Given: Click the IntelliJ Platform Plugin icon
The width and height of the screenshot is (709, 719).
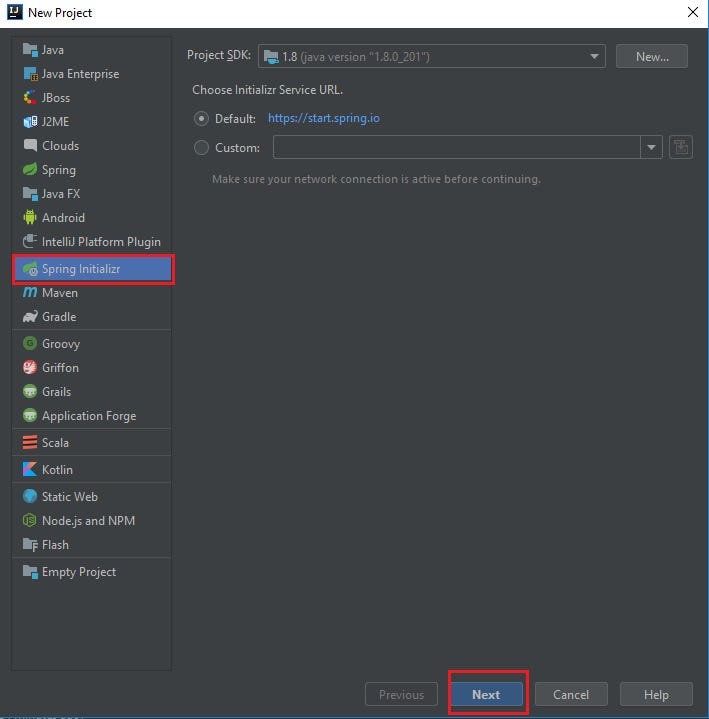Looking at the screenshot, I should (30, 241).
